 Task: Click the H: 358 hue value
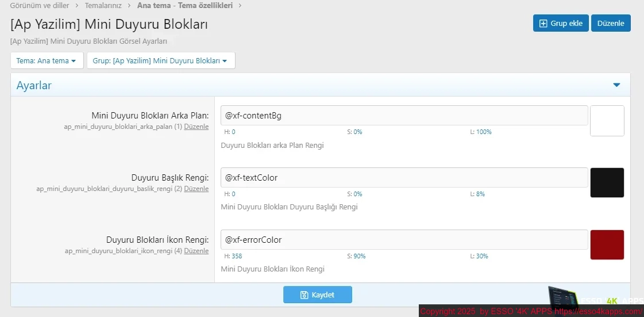pyautogui.click(x=233, y=256)
